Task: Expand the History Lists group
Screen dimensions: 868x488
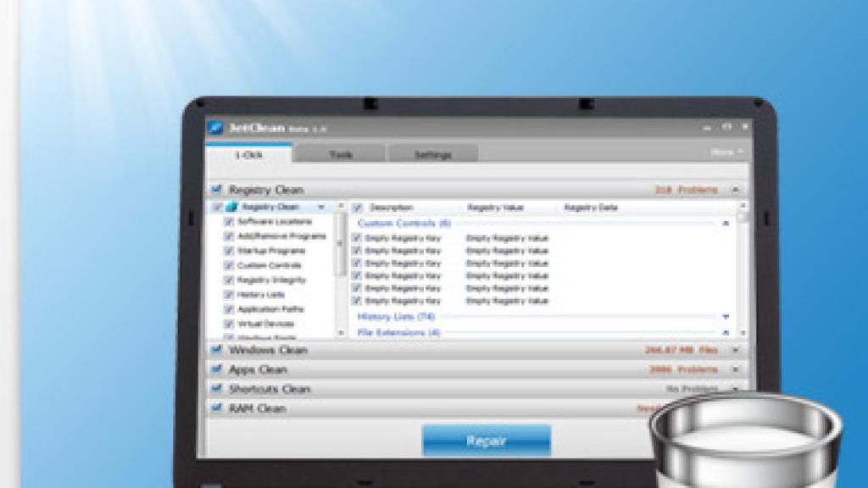Action: tap(726, 317)
